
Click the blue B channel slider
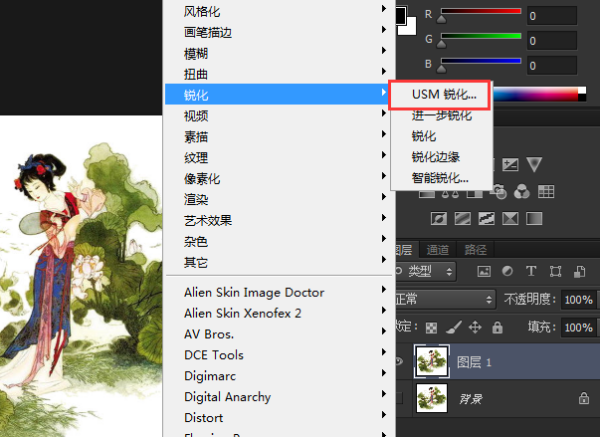click(x=481, y=61)
